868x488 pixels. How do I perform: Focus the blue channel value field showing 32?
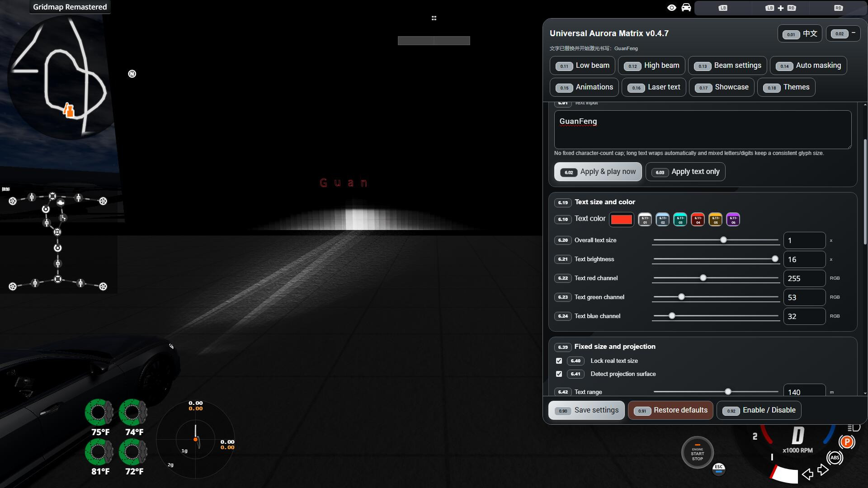pyautogui.click(x=804, y=316)
